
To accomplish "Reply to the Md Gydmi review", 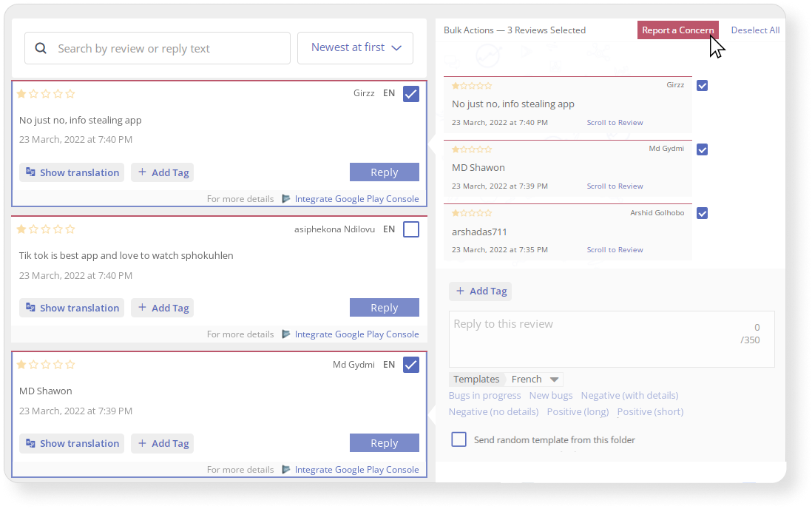I will [385, 442].
